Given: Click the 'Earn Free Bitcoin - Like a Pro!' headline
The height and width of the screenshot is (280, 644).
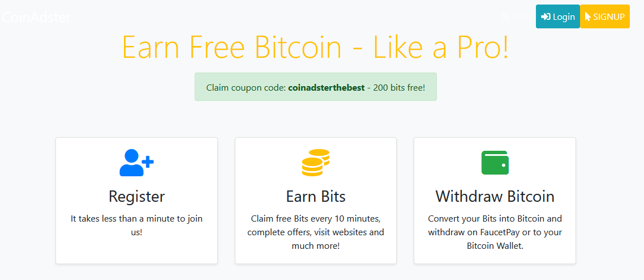Looking at the screenshot, I should coord(315,47).
